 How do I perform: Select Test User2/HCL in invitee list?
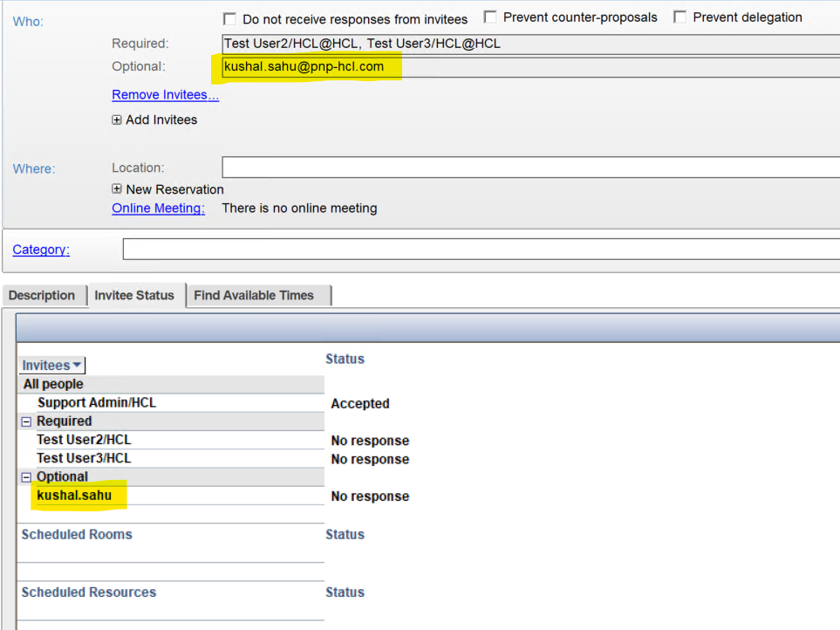[84, 440]
